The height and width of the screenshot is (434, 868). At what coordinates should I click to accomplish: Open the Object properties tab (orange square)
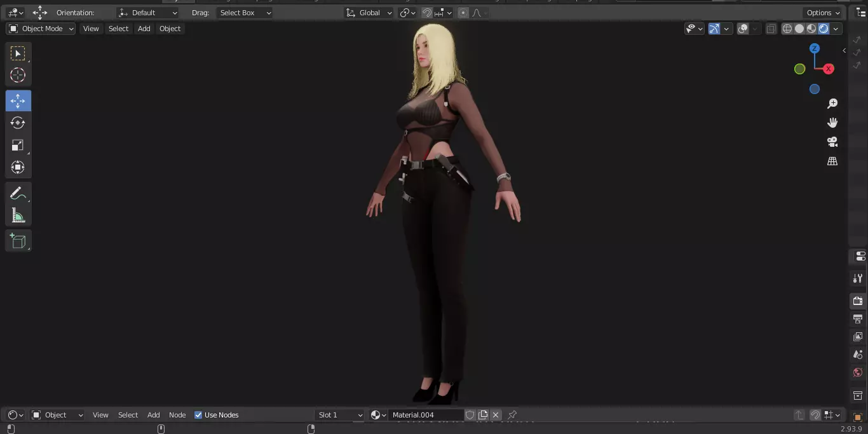point(858,417)
